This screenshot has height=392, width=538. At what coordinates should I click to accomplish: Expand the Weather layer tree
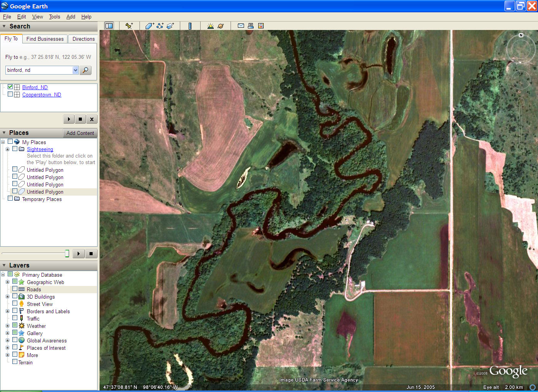click(7, 326)
